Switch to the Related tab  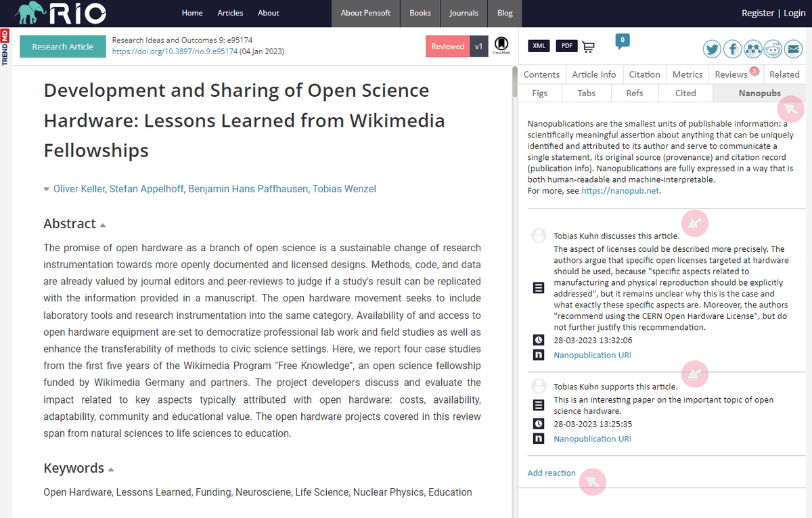784,74
